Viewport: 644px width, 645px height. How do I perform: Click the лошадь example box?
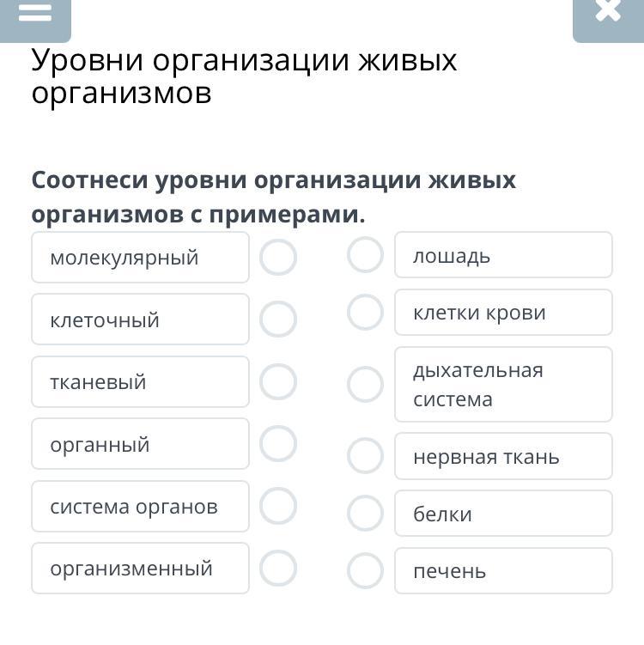pos(503,255)
